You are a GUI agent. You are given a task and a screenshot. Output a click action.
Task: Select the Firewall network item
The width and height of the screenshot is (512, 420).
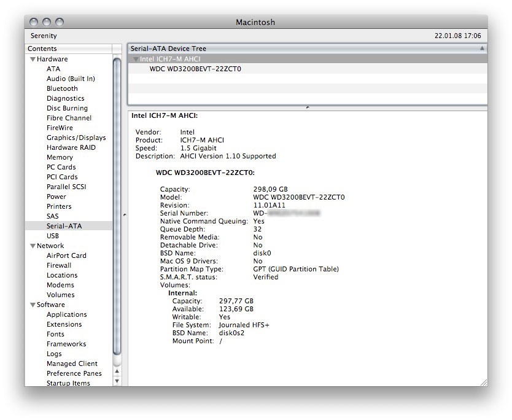click(x=59, y=265)
